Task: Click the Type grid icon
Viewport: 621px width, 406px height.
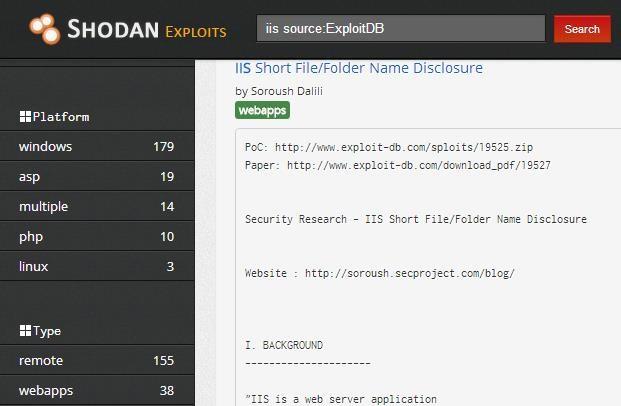Action: [x=25, y=331]
